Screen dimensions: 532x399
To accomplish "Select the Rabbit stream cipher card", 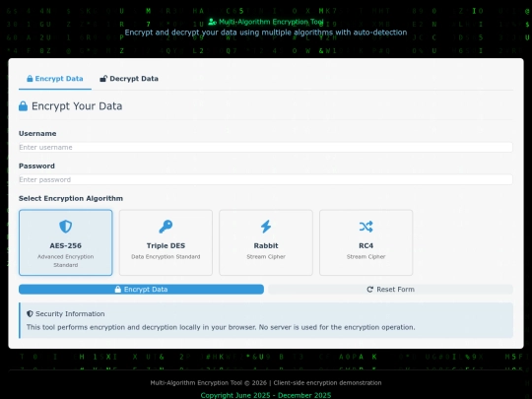I will click(266, 242).
